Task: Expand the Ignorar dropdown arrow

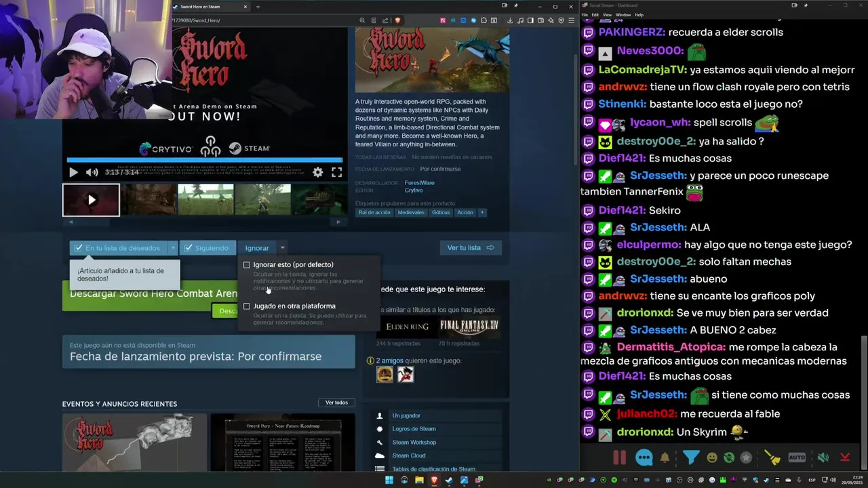Action: pos(283,248)
